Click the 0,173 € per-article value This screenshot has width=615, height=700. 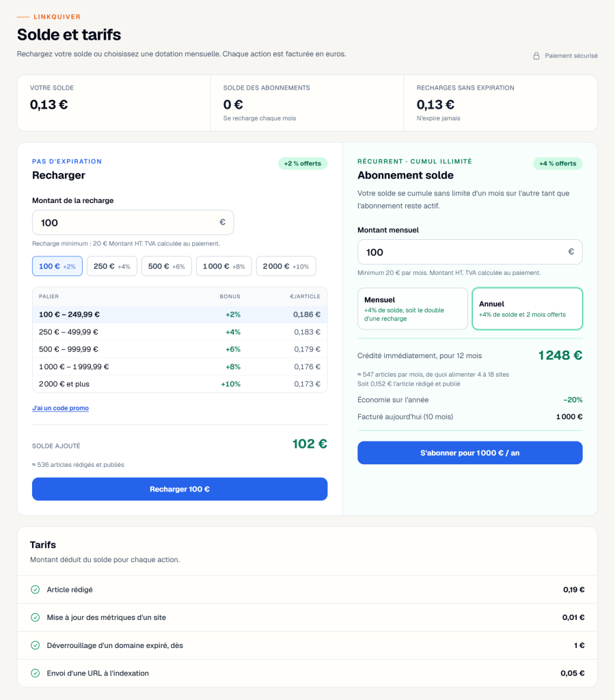point(307,384)
